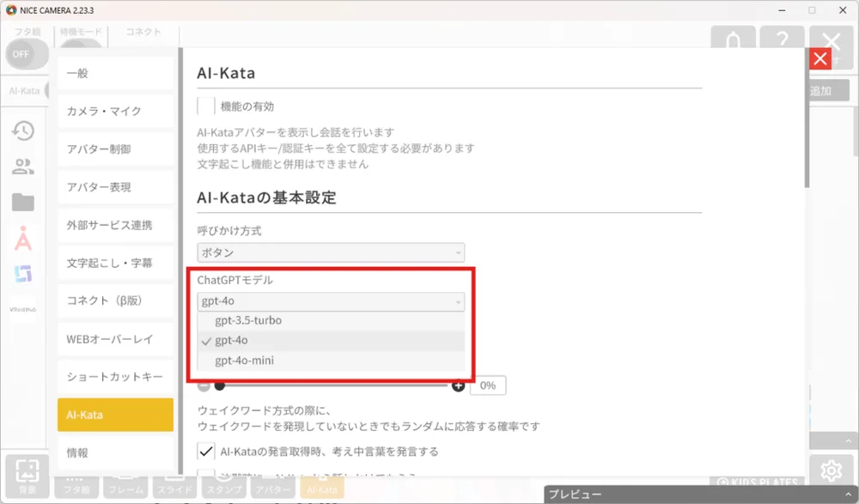Expand the プレビュー panel bar
The height and width of the screenshot is (504, 859).
click(701, 495)
